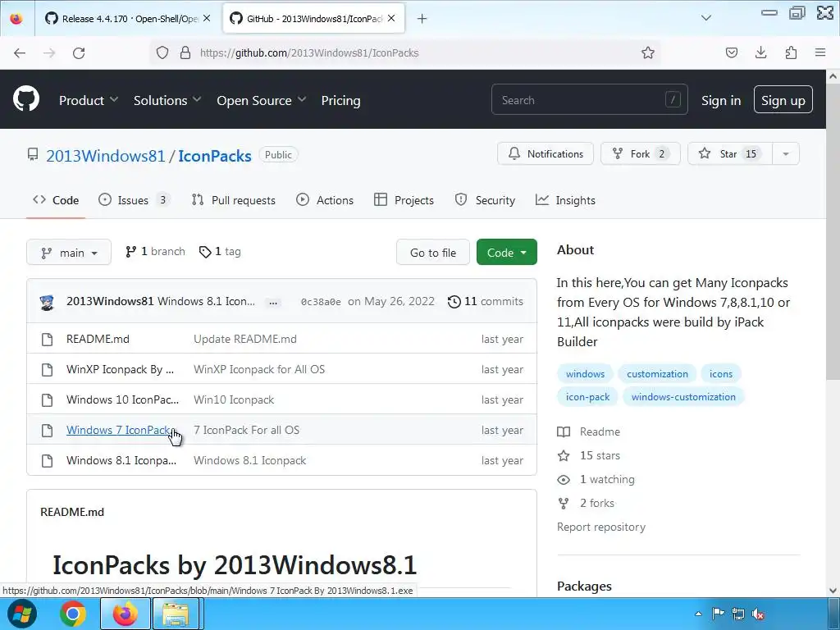Click the windows-customization topic tag
The image size is (840, 630).
pos(683,397)
